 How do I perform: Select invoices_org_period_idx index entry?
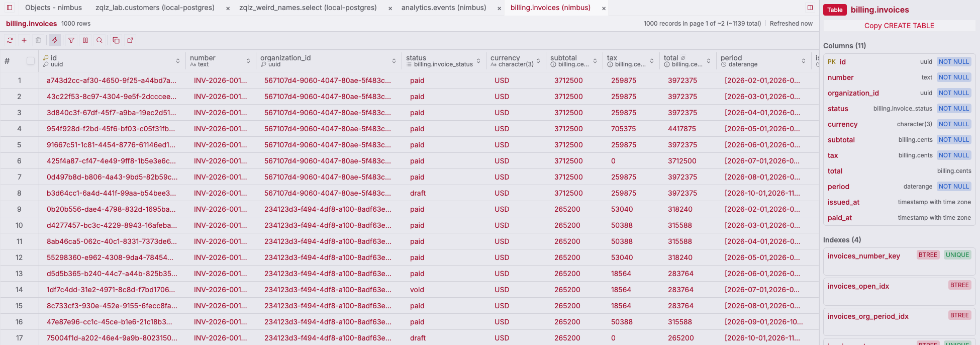(899, 322)
